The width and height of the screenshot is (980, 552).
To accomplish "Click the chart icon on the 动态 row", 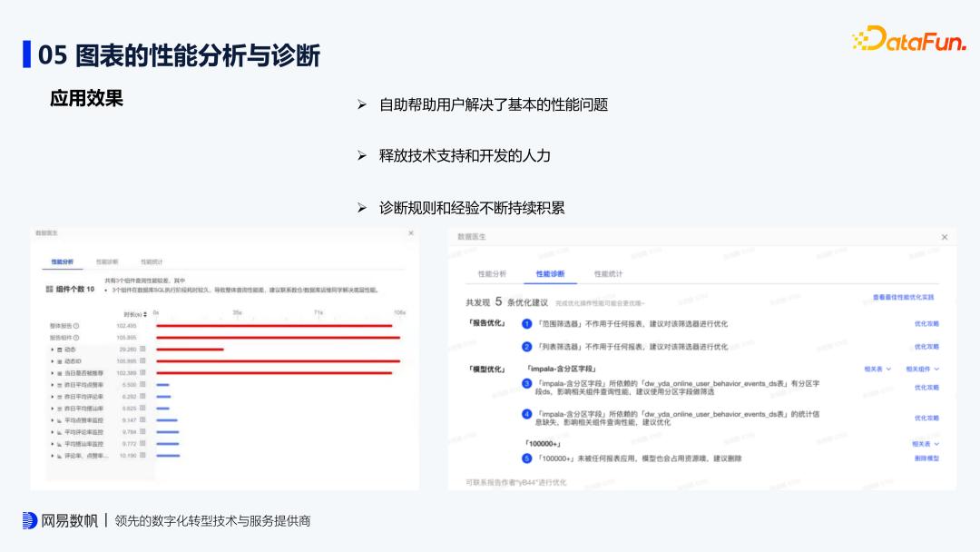I will tap(60, 350).
